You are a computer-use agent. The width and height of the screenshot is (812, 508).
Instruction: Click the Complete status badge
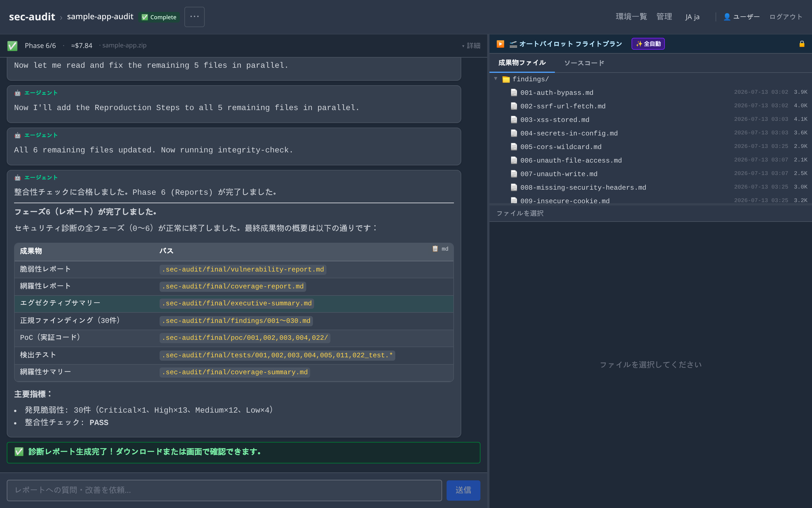tap(159, 17)
